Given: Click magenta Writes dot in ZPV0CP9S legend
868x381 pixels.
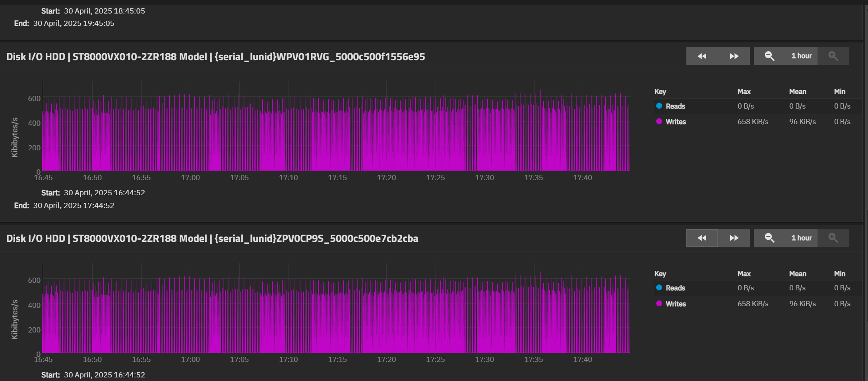Looking at the screenshot, I should click(659, 303).
